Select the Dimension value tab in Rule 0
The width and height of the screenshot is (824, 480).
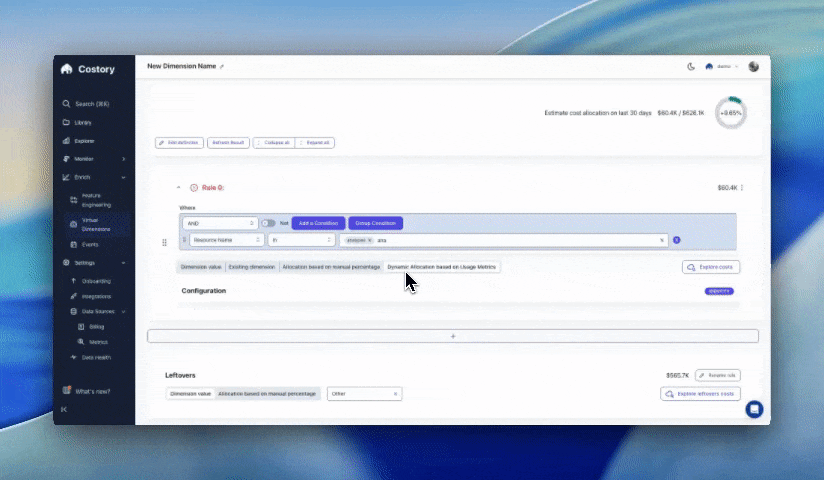[x=201, y=267]
